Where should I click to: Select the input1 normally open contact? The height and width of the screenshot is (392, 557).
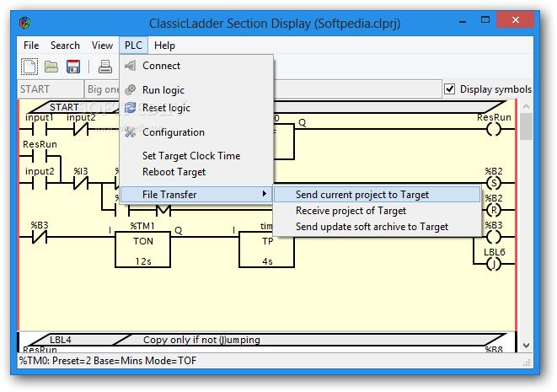(39, 129)
